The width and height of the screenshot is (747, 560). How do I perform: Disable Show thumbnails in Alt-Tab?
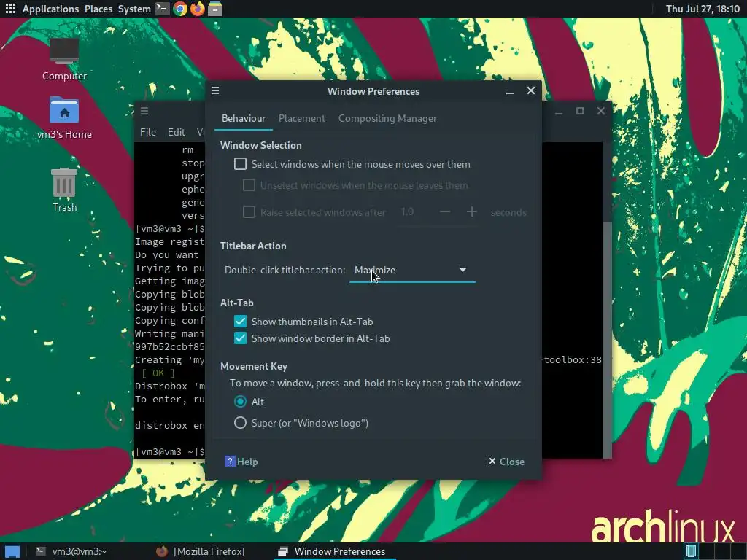point(240,322)
